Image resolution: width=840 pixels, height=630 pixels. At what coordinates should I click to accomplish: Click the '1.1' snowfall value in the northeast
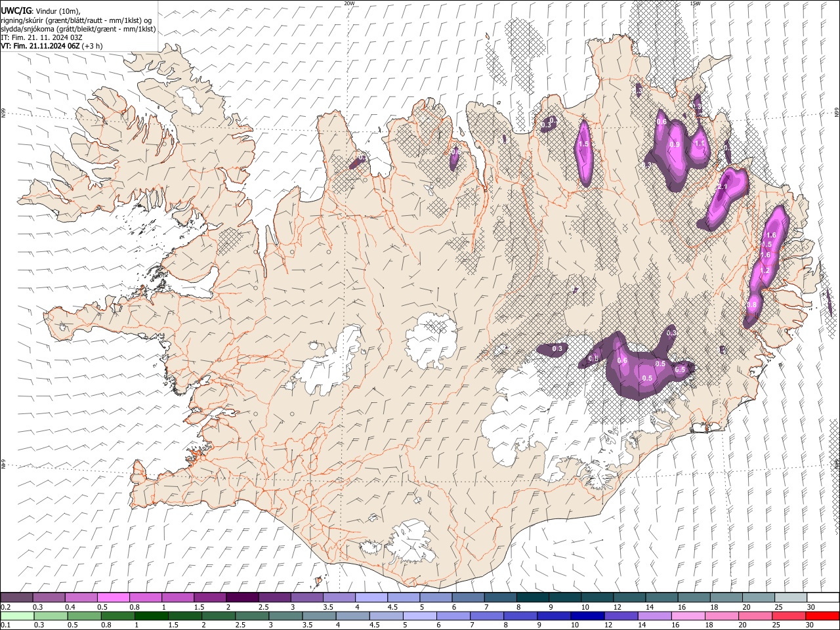700,144
